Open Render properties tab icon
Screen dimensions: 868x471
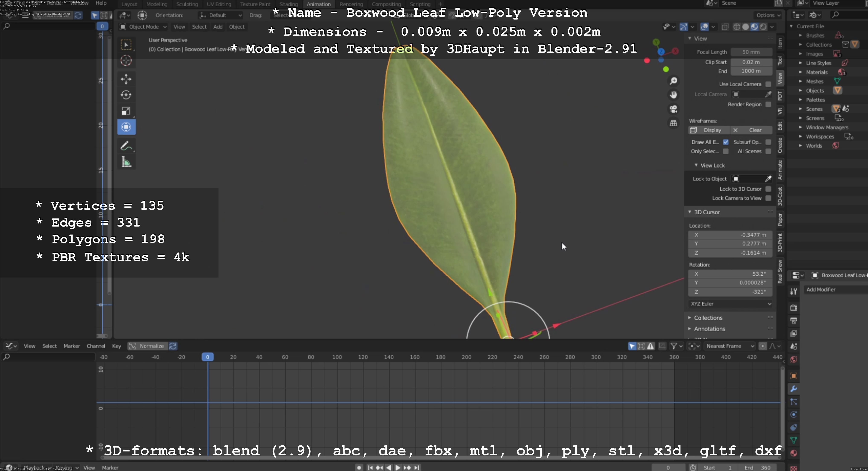coord(794,308)
